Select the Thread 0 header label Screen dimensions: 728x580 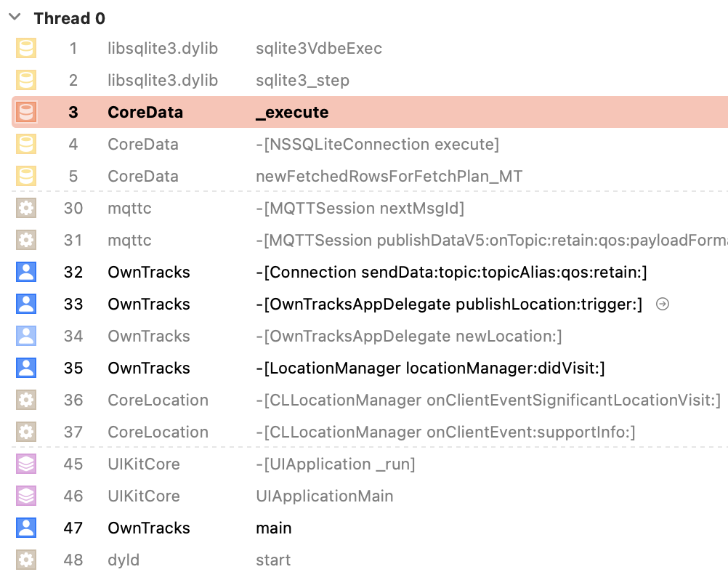[69, 18]
